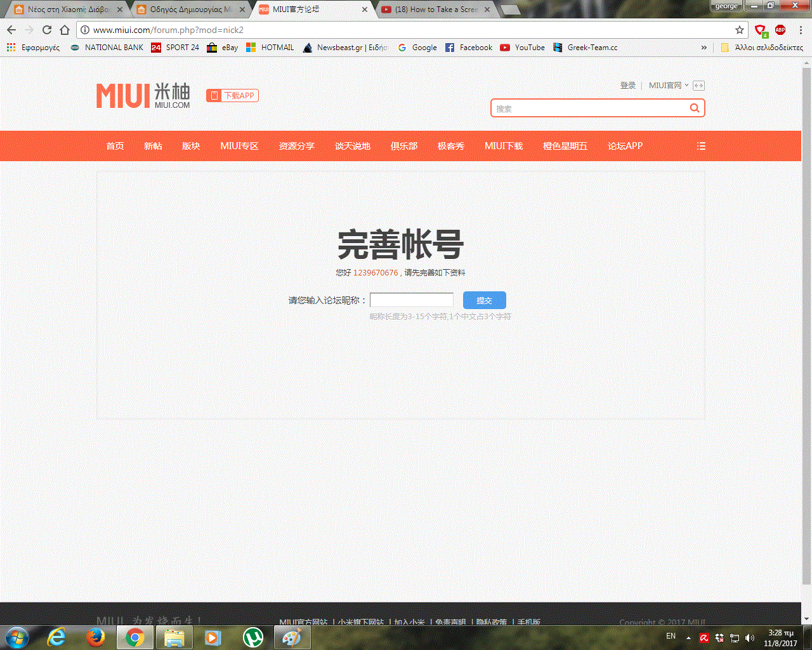812x650 pixels.
Task: Toggle the wide-screen arrows icon beside MIUI官网
Action: pos(698,86)
